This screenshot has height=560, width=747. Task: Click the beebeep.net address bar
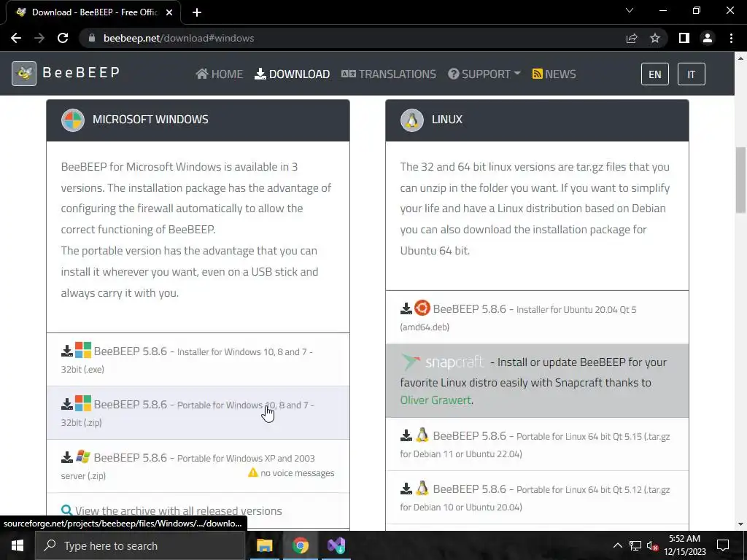(x=352, y=38)
